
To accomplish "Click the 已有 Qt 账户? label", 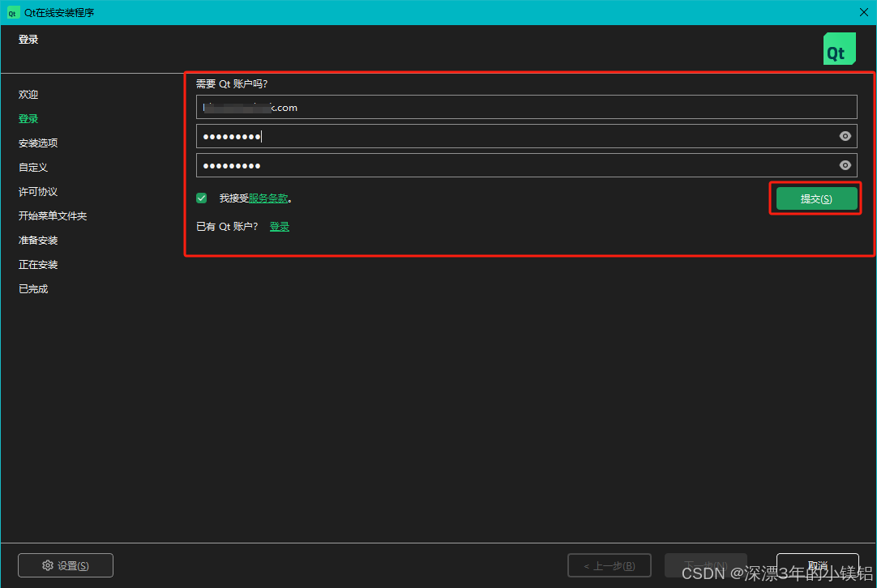I will point(227,226).
